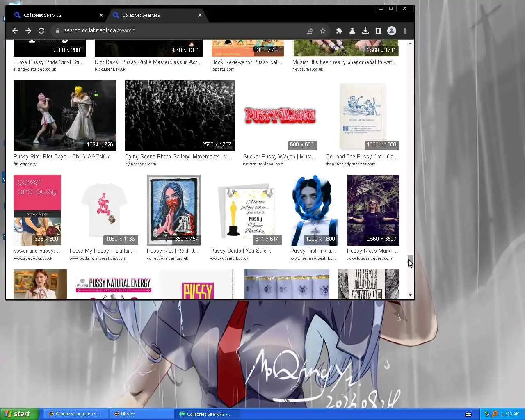Select CollabNet SearXNG taskbar button
The width and height of the screenshot is (525, 420).
(207, 414)
